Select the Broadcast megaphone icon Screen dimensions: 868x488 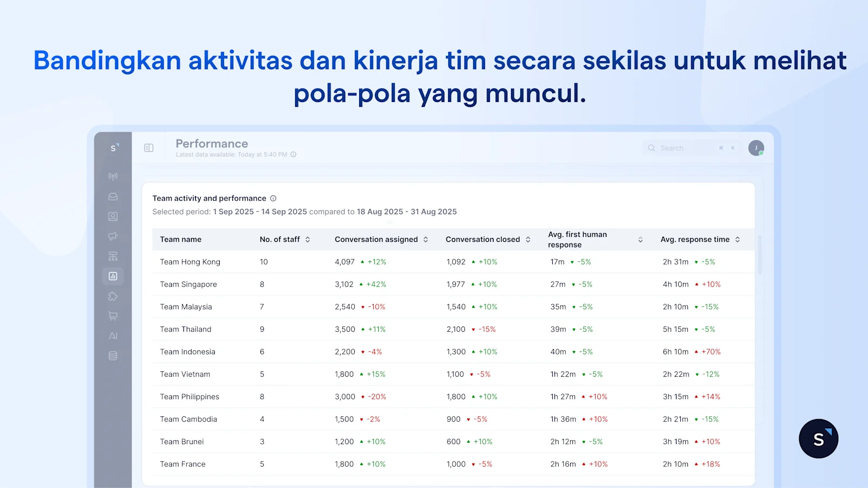pyautogui.click(x=113, y=236)
